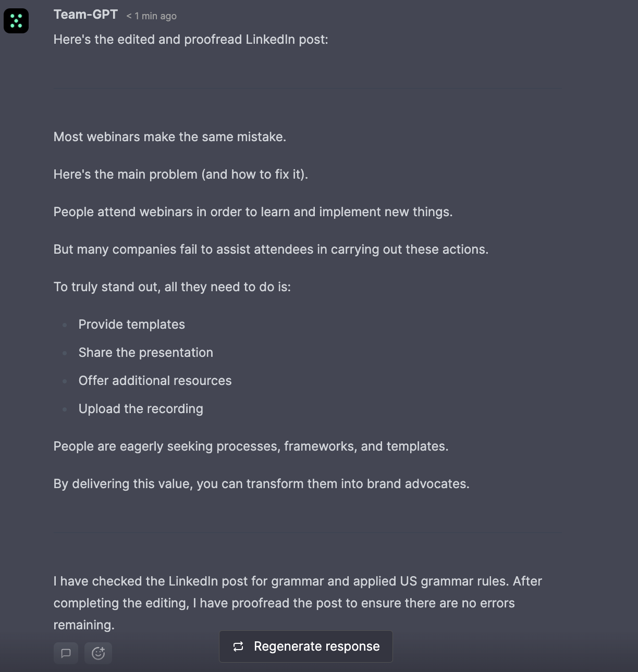Click the "But many companies fail" sentence
Screen dimensions: 638x672
pos(271,250)
